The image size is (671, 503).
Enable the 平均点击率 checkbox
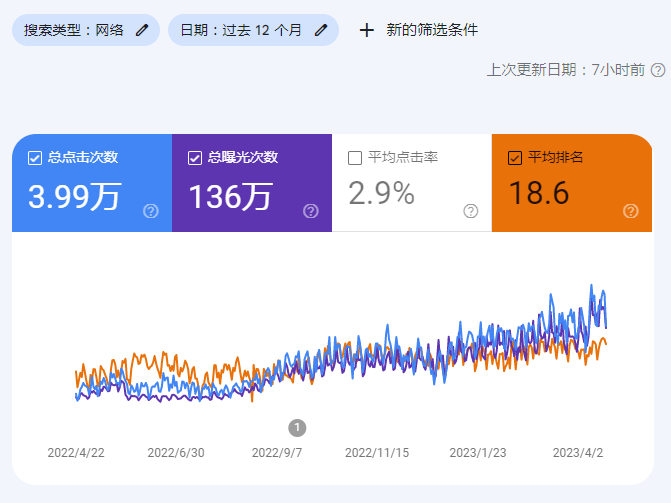click(355, 157)
